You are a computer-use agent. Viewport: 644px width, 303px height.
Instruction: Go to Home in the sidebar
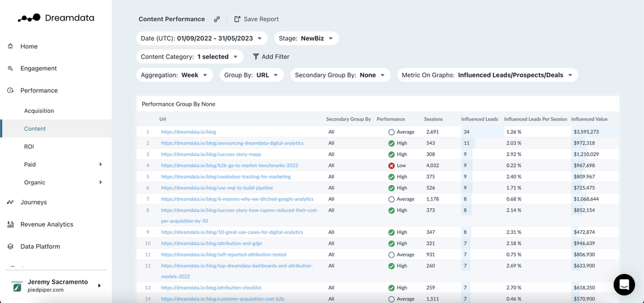29,46
